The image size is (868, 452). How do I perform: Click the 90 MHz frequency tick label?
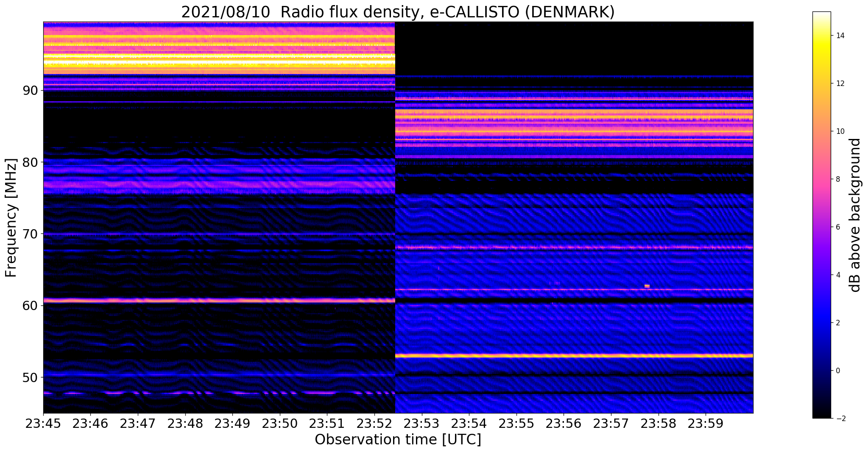click(30, 91)
